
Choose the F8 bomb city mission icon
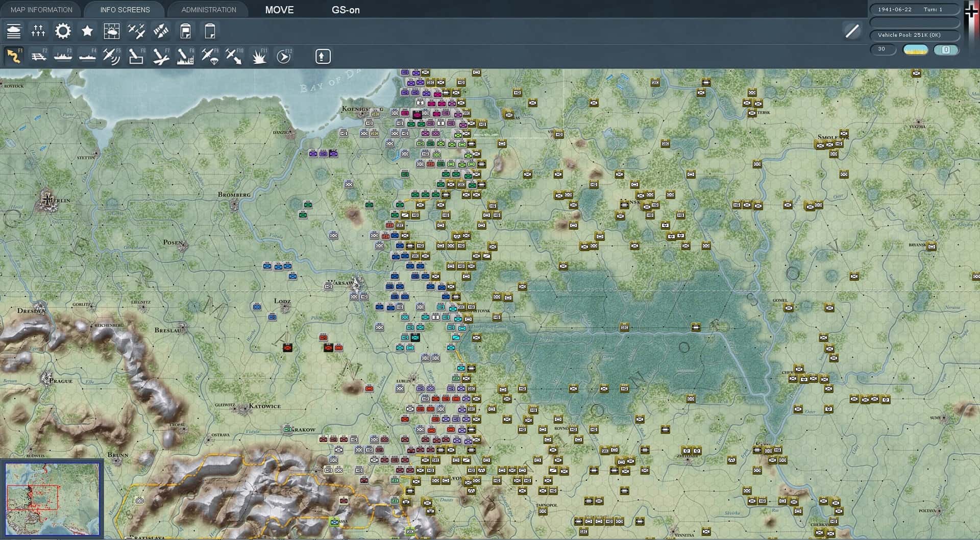click(185, 56)
